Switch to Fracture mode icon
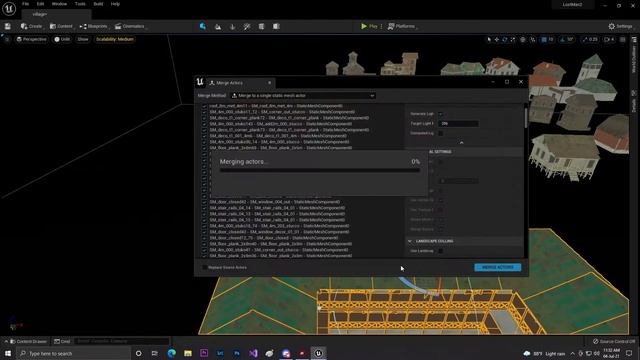Screen dimensions: 640x360 click(x=276, y=27)
